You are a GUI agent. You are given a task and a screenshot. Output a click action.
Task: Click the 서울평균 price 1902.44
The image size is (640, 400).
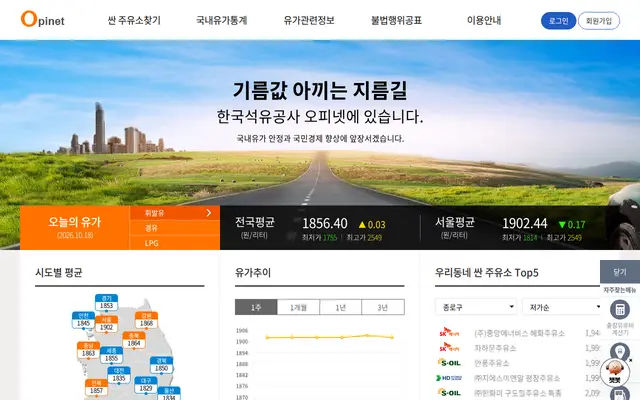(524, 223)
